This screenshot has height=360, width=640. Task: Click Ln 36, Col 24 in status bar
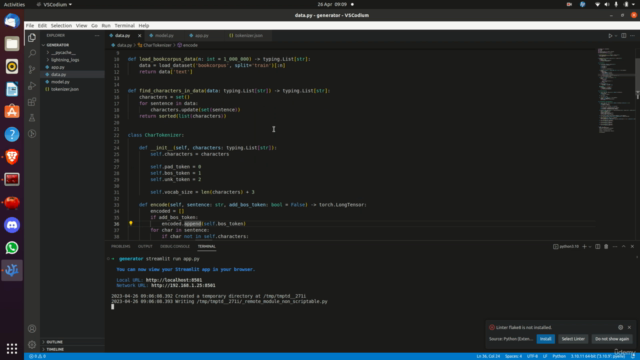click(488, 356)
